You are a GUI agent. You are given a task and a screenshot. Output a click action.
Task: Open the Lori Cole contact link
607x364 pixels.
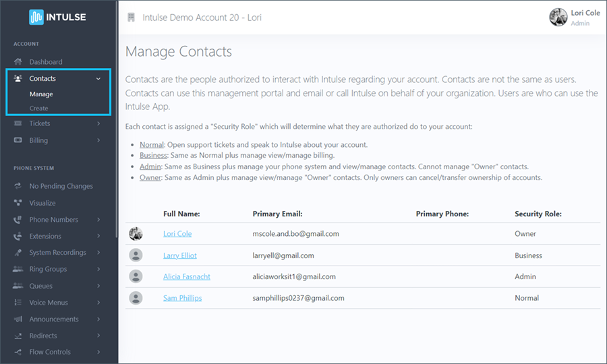[x=177, y=234]
